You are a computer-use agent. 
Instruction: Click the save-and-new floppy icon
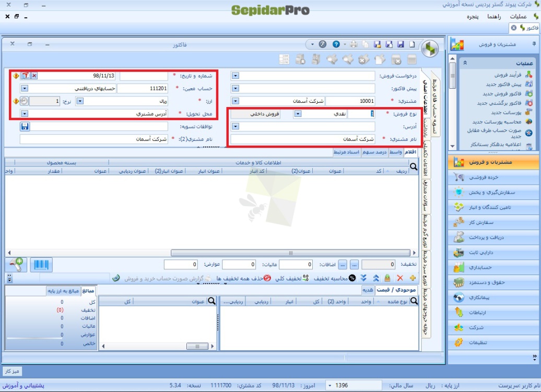(389, 44)
